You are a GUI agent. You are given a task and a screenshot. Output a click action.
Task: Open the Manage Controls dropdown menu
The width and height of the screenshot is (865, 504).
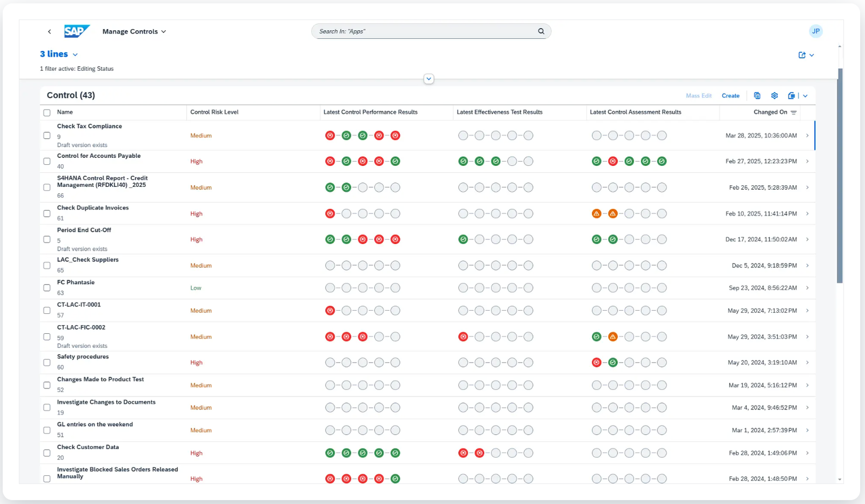click(134, 31)
